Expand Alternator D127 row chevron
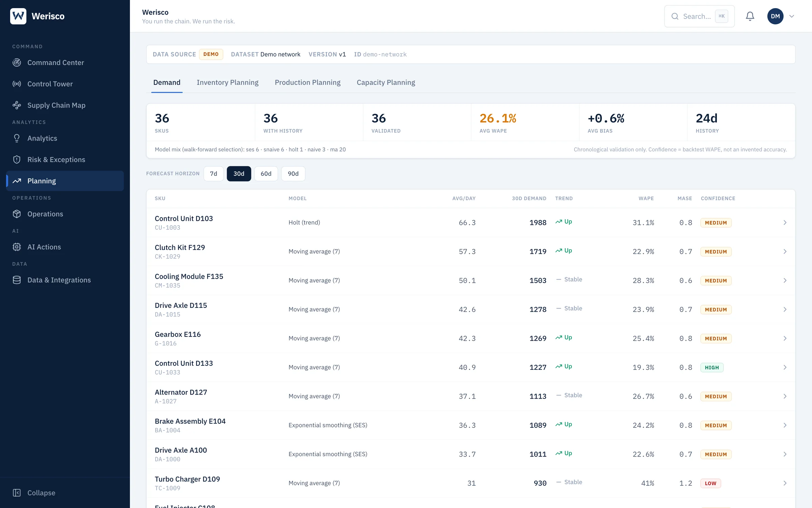This screenshot has width=812, height=508. coord(785,396)
